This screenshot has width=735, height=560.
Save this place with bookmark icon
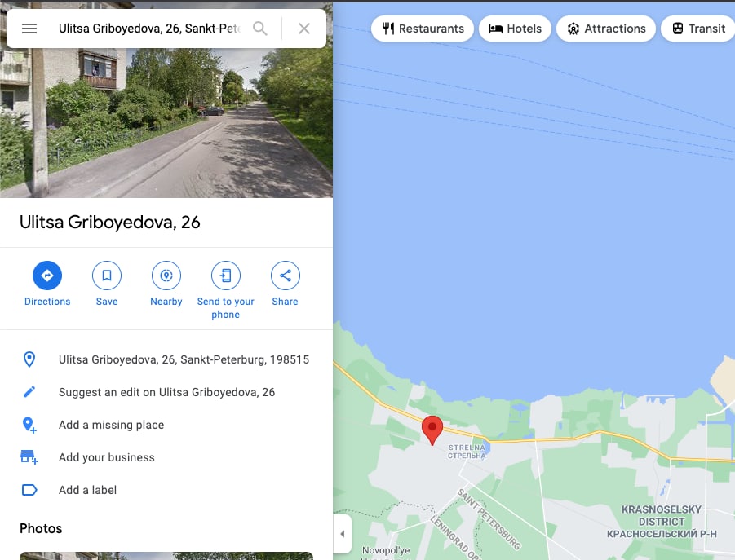[x=107, y=276]
